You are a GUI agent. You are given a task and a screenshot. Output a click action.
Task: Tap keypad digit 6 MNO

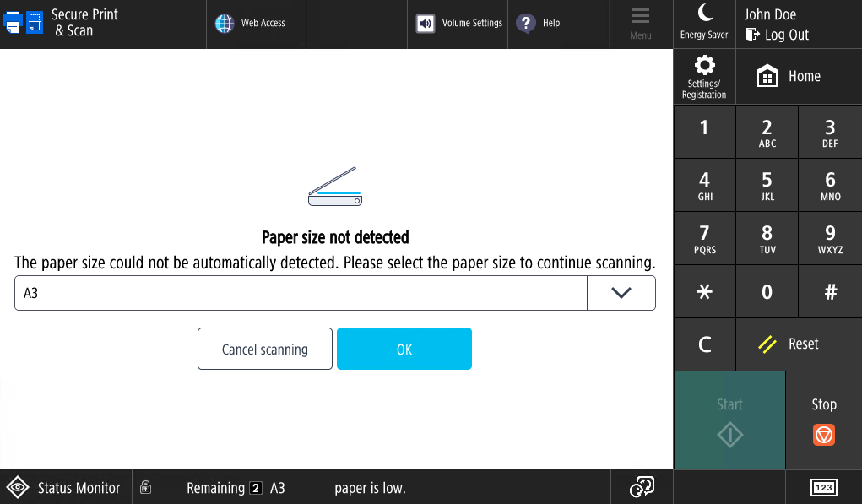point(830,185)
